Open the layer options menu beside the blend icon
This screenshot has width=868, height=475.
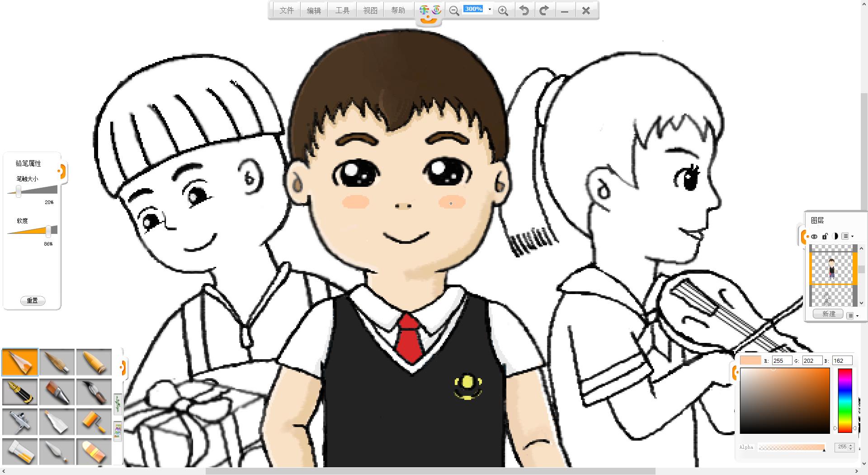(847, 236)
